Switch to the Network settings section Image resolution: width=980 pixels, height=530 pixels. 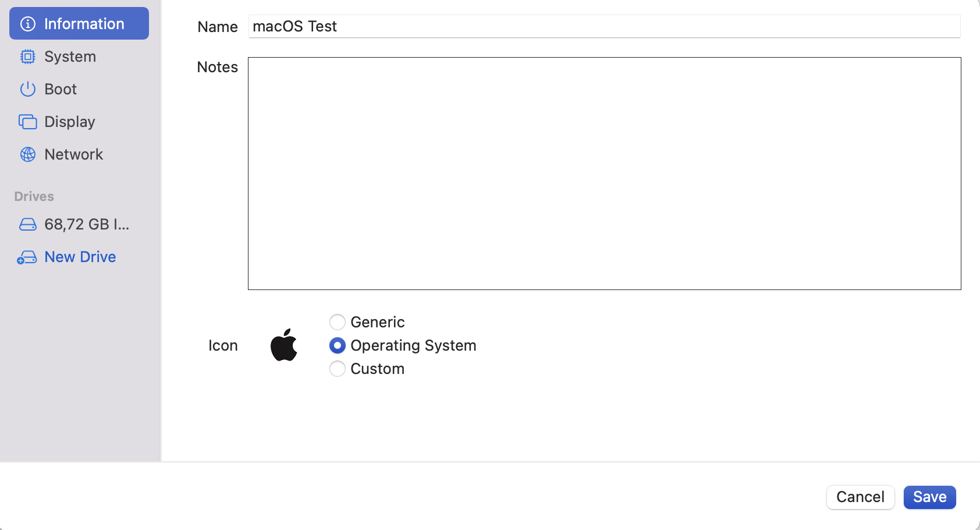point(73,154)
